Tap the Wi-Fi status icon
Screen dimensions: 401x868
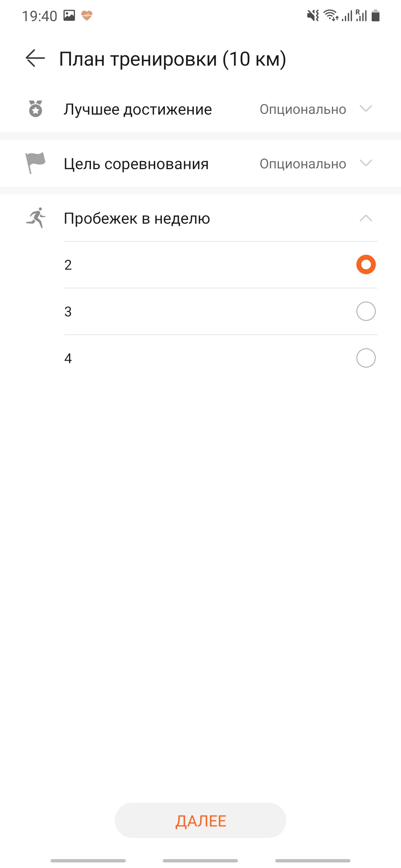[x=330, y=16]
